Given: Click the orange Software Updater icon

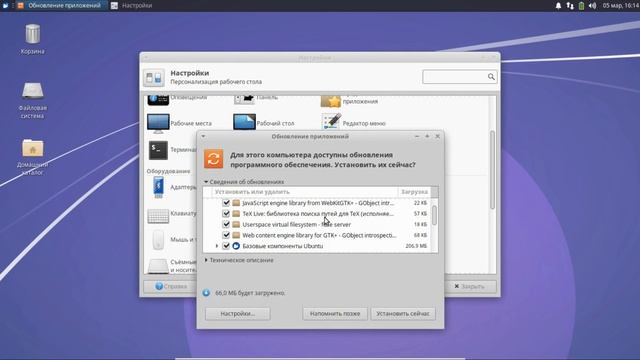Looking at the screenshot, I should pyautogui.click(x=213, y=159).
